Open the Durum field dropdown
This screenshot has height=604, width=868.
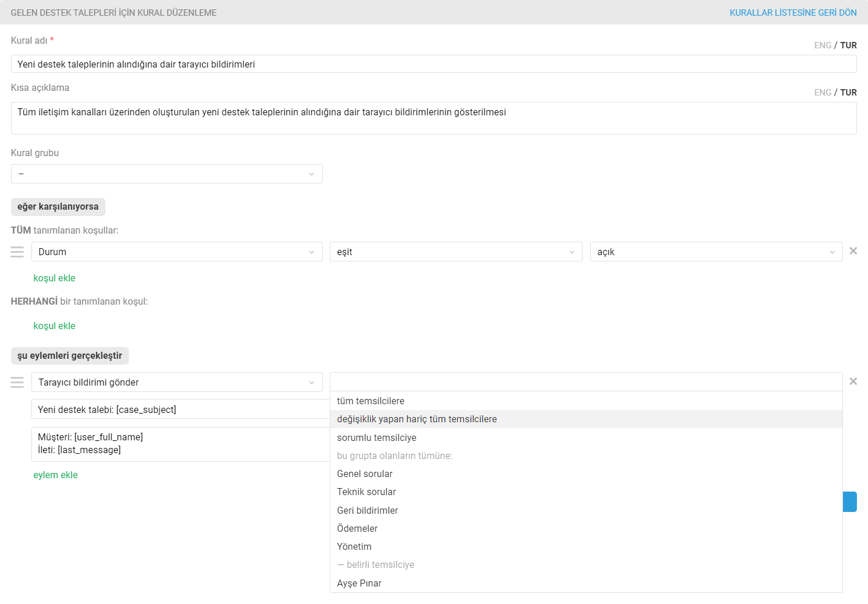[177, 252]
